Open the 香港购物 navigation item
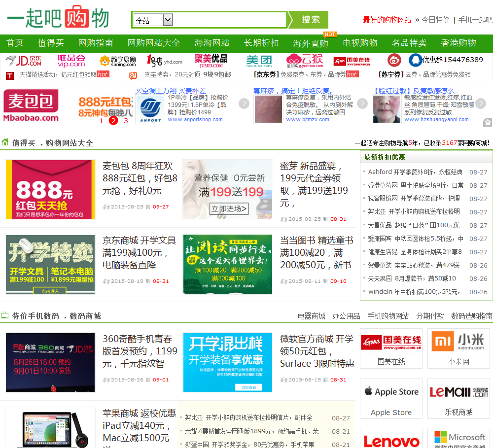Image resolution: width=493 pixels, height=448 pixels. [458, 43]
